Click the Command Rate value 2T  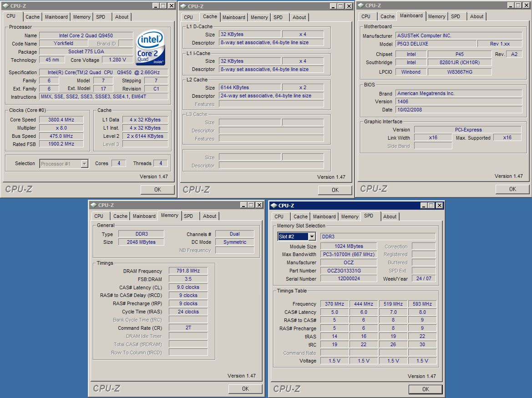[188, 327]
